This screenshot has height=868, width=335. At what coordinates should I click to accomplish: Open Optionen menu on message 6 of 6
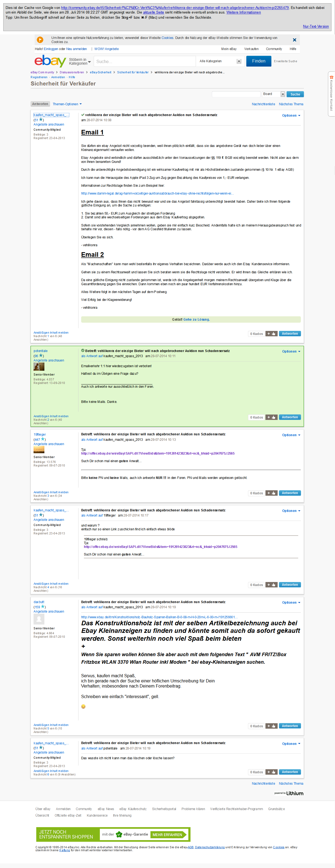click(x=291, y=744)
